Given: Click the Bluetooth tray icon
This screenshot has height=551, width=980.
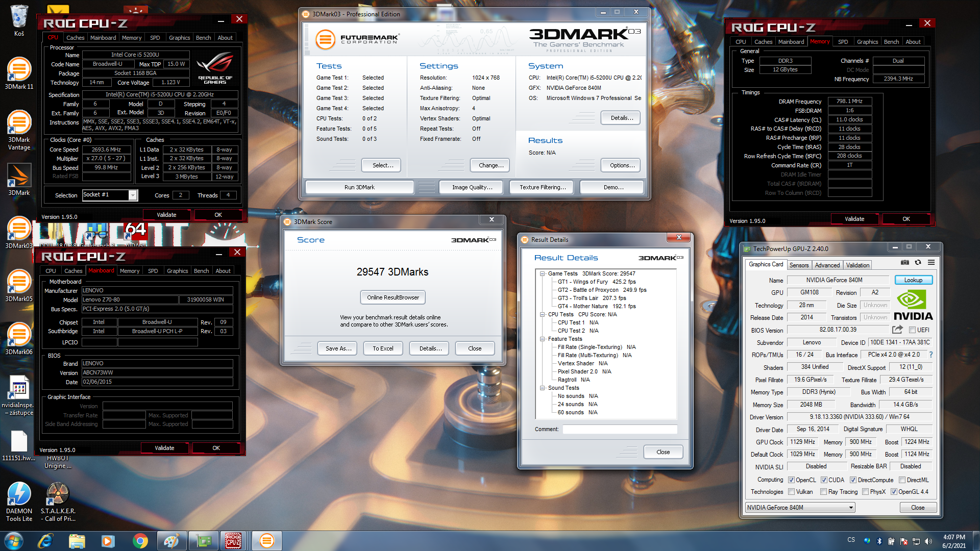Looking at the screenshot, I should [879, 541].
